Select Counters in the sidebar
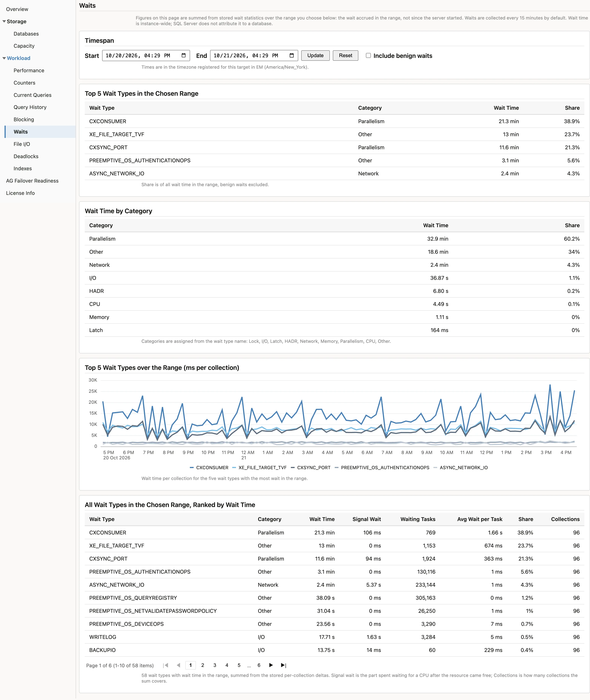Screen dimensions: 590x700 pos(24,83)
